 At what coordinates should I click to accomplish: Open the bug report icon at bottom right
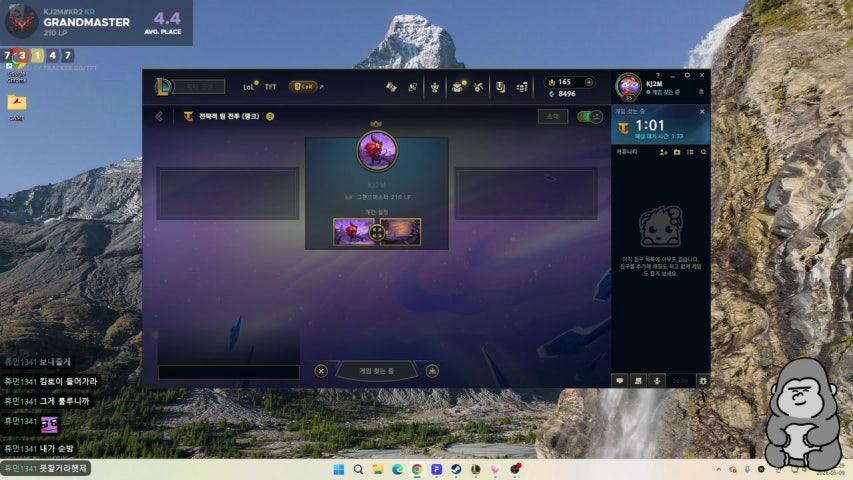(x=703, y=381)
